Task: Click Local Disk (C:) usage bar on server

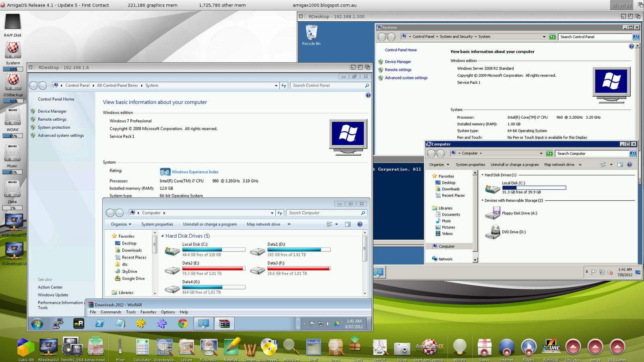Action: (x=534, y=188)
